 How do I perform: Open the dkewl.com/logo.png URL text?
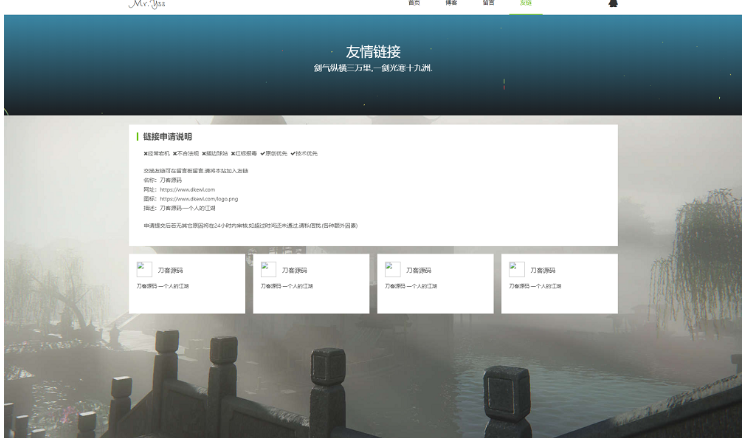(x=199, y=199)
